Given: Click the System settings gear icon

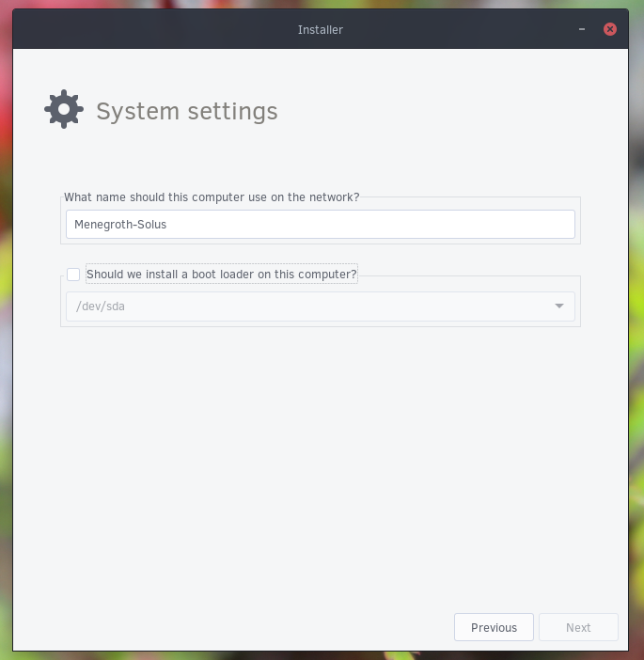Looking at the screenshot, I should pos(64,109).
